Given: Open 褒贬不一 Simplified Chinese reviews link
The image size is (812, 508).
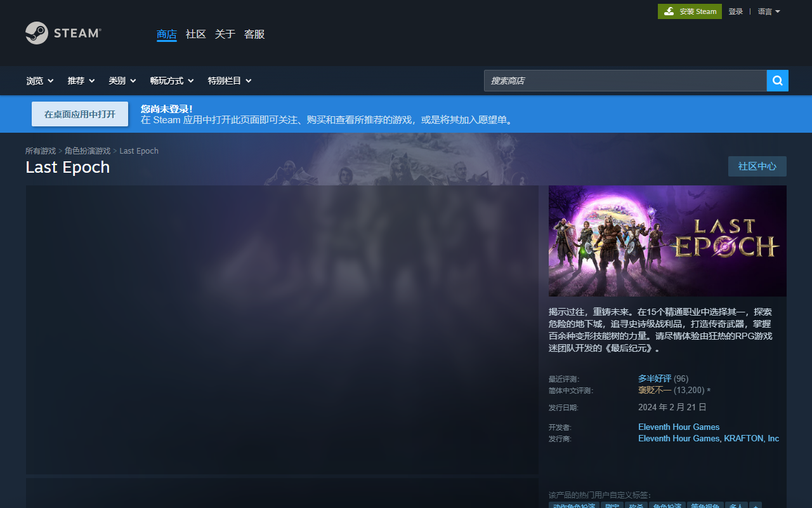Looking at the screenshot, I should (x=655, y=391).
